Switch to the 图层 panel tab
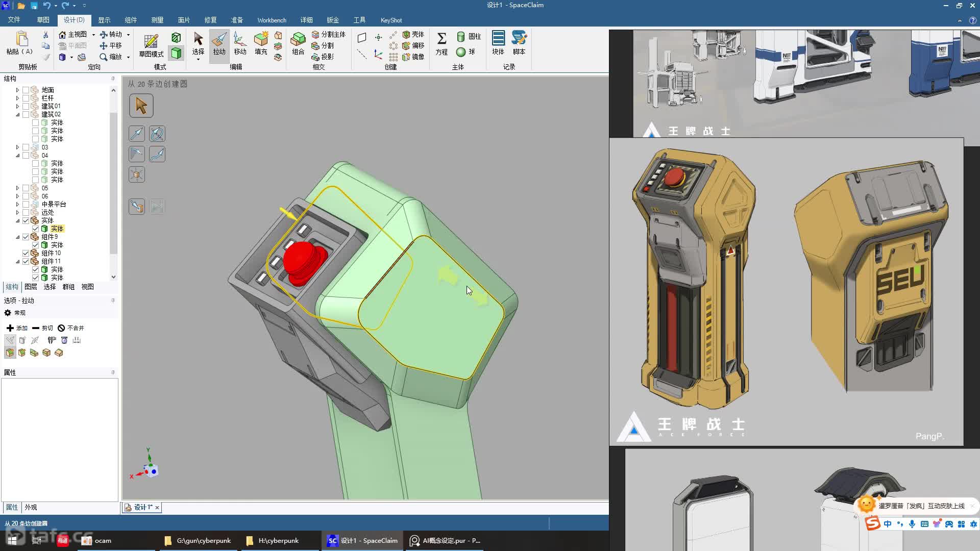This screenshot has height=551, width=980. [31, 287]
